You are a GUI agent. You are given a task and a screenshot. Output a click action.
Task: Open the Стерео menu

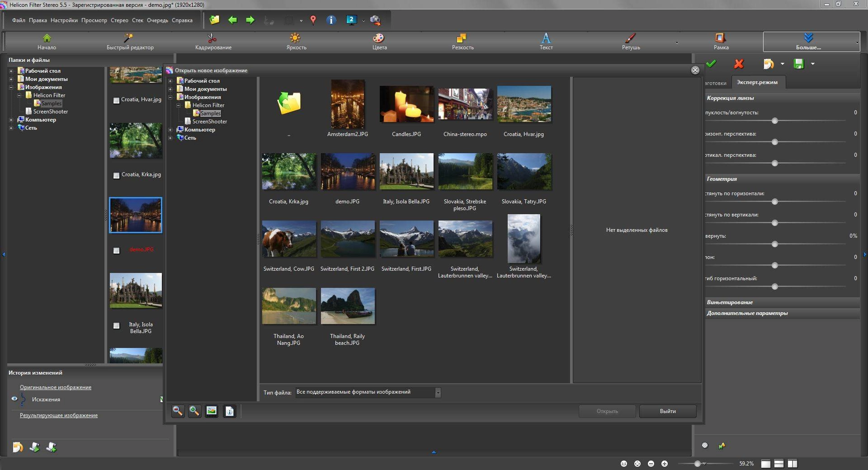tap(119, 20)
